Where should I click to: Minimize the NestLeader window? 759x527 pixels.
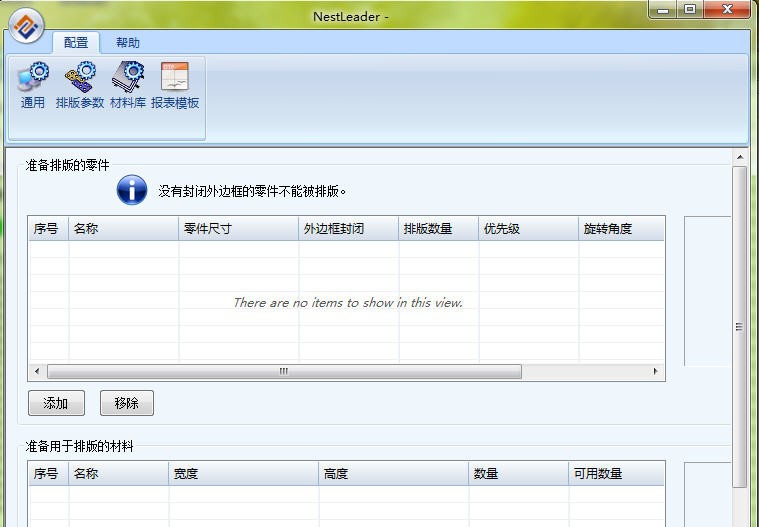[x=663, y=10]
